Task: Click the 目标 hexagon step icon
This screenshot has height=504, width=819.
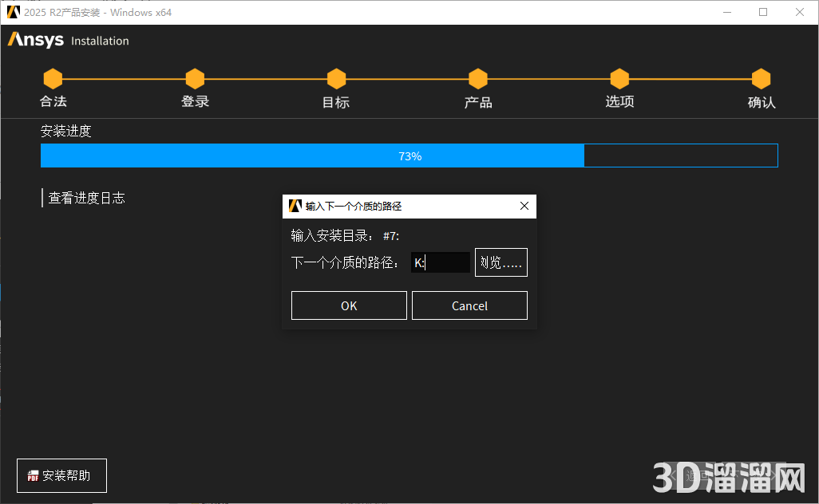Action: 336,78
